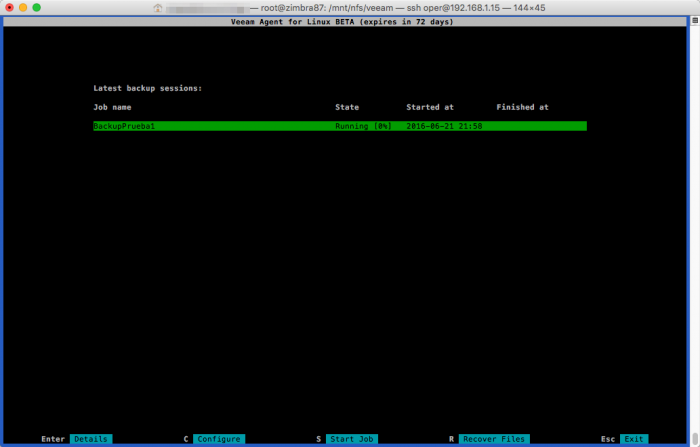Minimize the terminal with yellow button
The width and height of the screenshot is (700, 447).
tap(23, 8)
